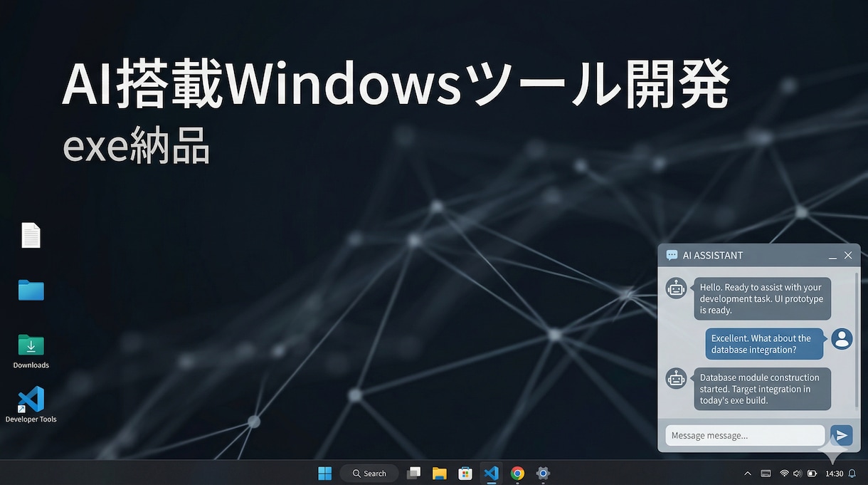
Task: Switch to Visual Studio Code in the taskbar
Action: pos(491,473)
